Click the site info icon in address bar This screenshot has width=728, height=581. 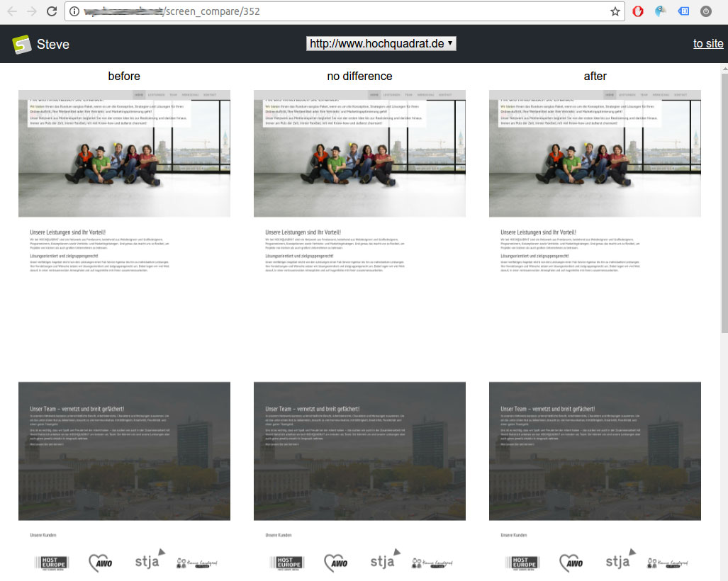(x=74, y=11)
